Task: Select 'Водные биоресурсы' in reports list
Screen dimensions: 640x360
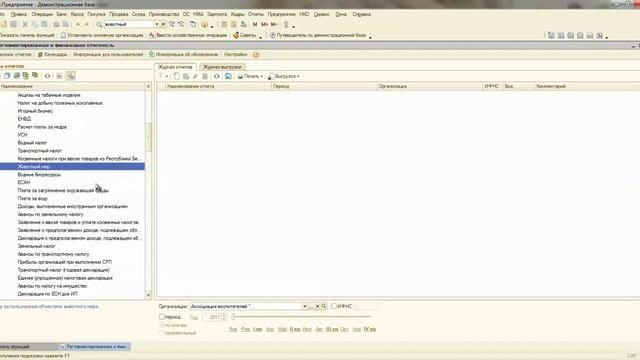Action: [x=39, y=175]
